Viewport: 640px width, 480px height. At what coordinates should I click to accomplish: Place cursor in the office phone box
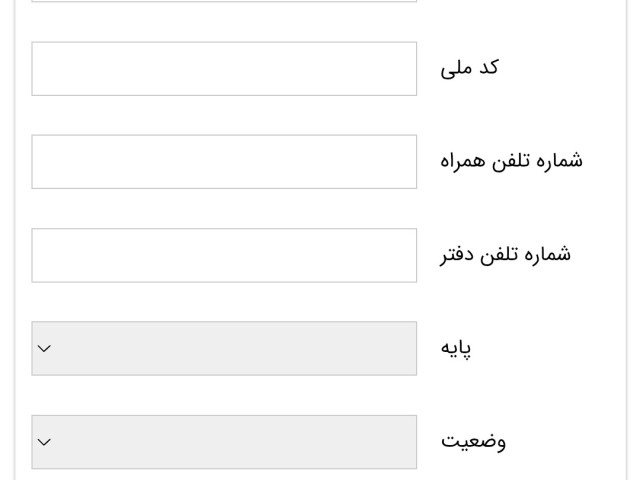click(224, 255)
